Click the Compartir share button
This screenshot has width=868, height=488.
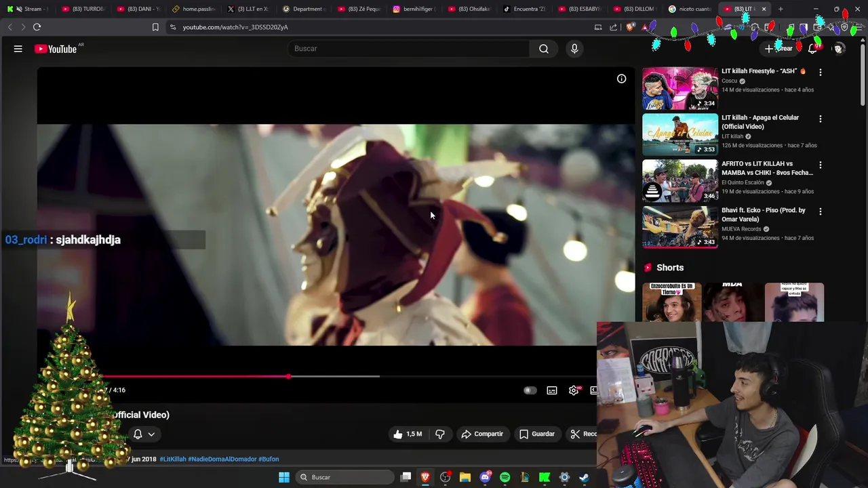click(482, 434)
